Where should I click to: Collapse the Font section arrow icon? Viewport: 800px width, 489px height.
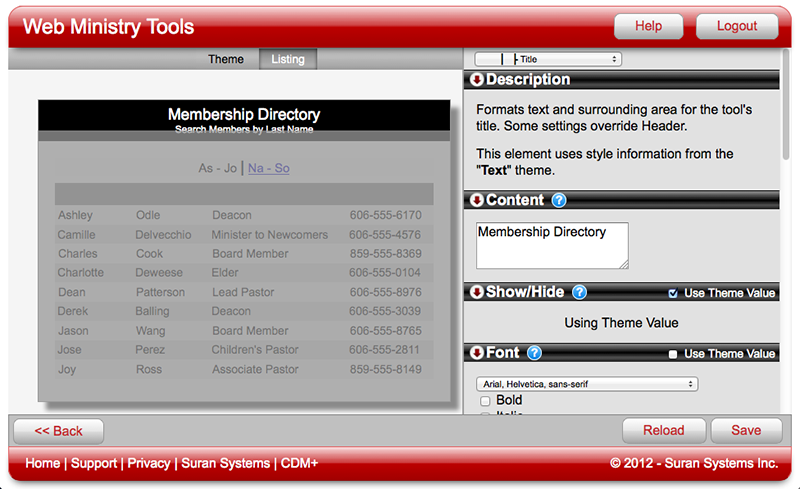coord(476,353)
